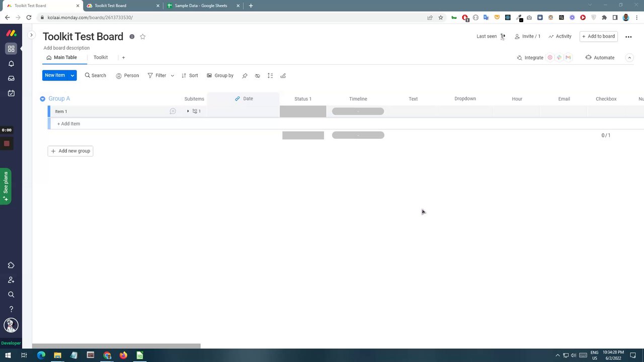Viewport: 644px width, 362px height.
Task: Click the New Item button
Action: point(55,75)
